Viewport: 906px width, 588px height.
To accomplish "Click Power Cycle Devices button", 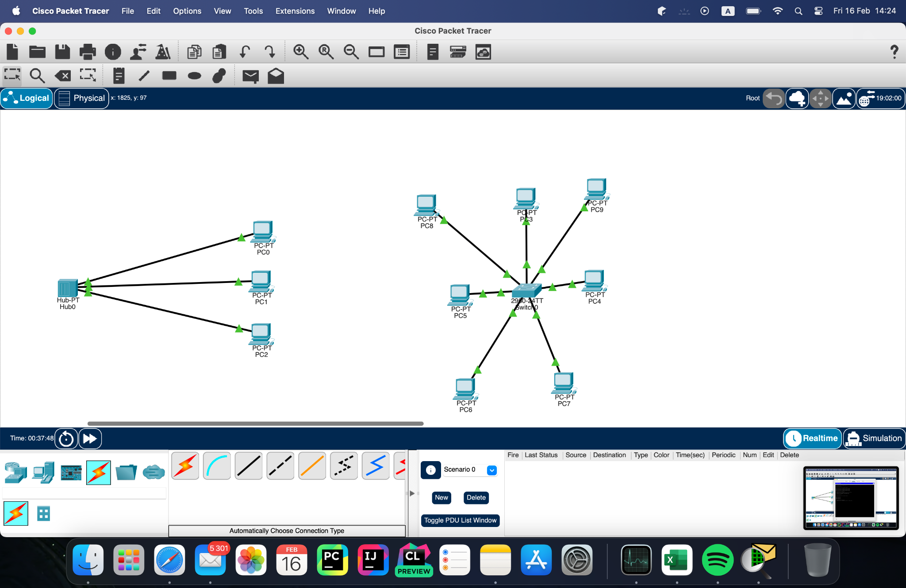I will (66, 439).
